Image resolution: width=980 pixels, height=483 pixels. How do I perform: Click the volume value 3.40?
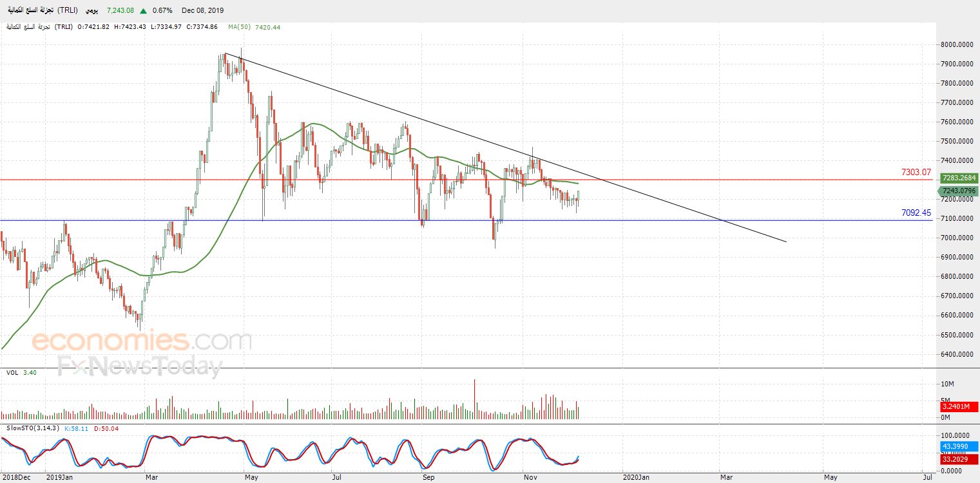click(30, 372)
